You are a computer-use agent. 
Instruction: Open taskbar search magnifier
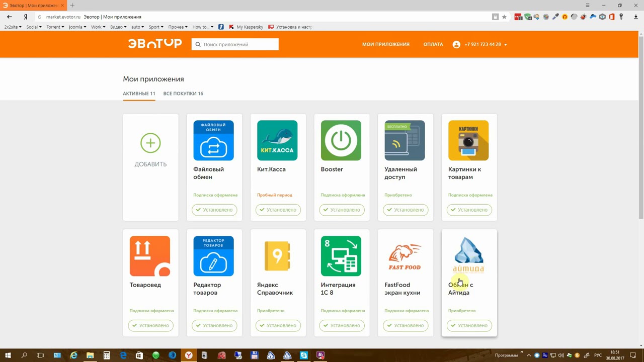point(24,355)
